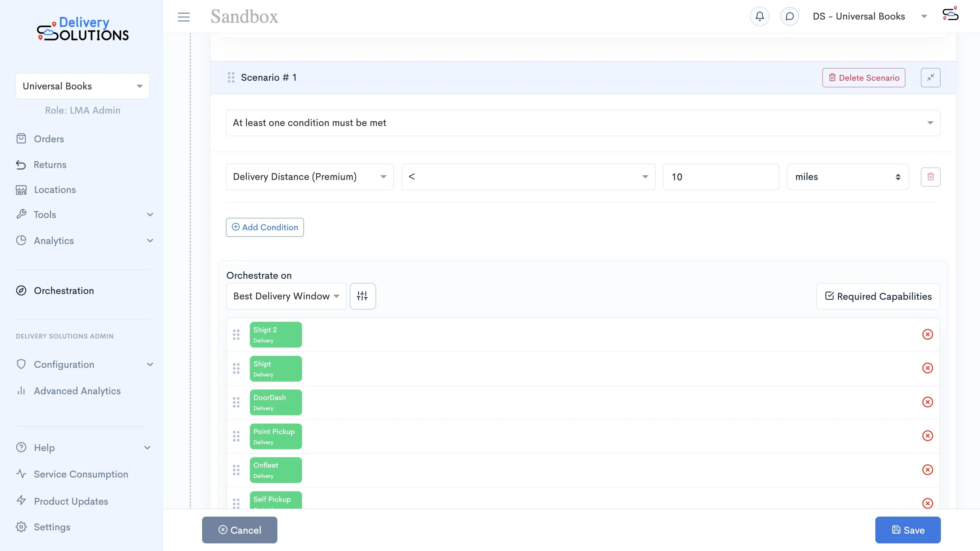Click the distance value field showing 10
The height and width of the screenshot is (551, 980).
click(x=721, y=177)
